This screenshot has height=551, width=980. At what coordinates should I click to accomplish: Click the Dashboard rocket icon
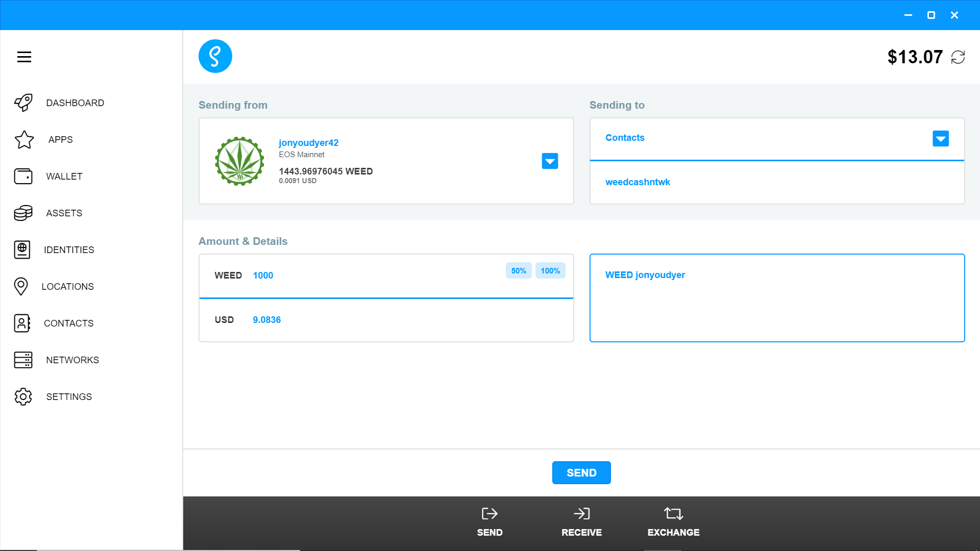point(23,103)
